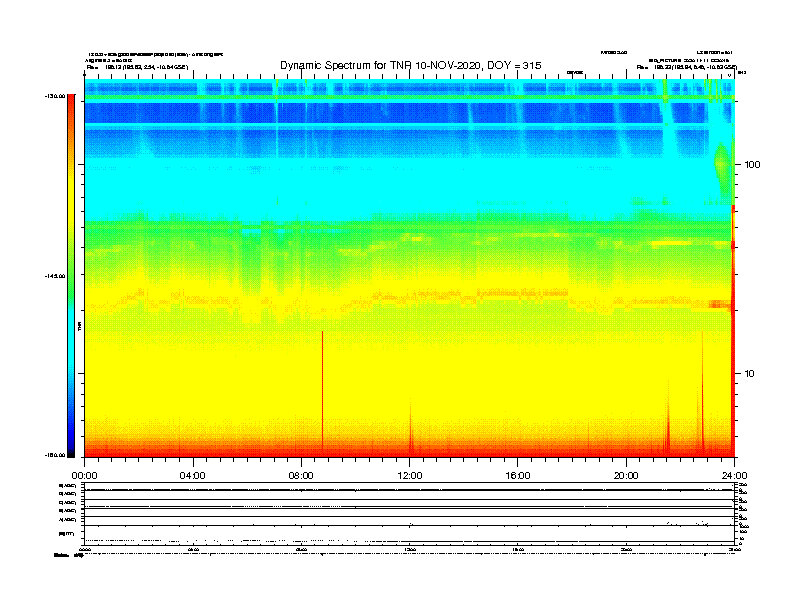This screenshot has width=792, height=612.
Task: Click the 16:00 label on the spectrum's time axis
Action: click(518, 476)
